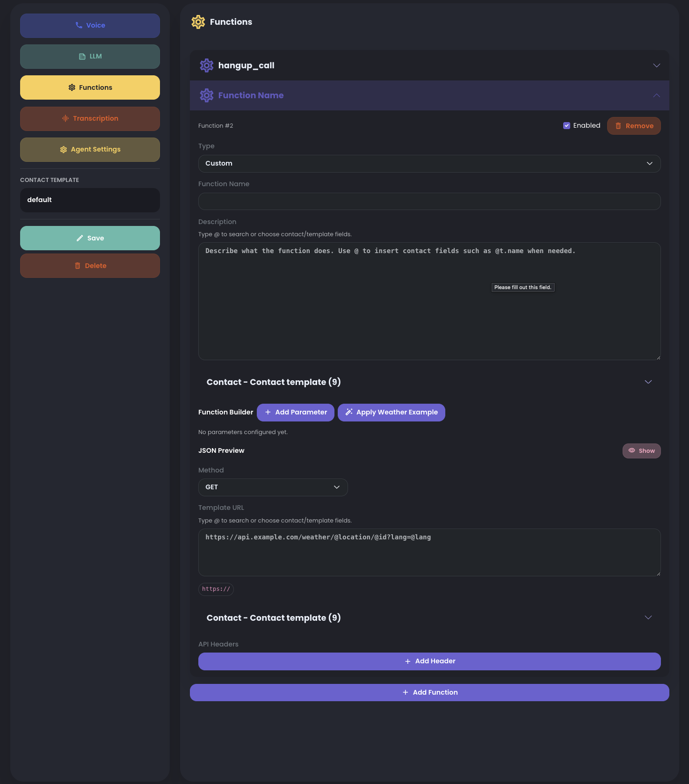Image resolution: width=689 pixels, height=784 pixels.
Task: Show the JSON Preview
Action: [x=641, y=451]
